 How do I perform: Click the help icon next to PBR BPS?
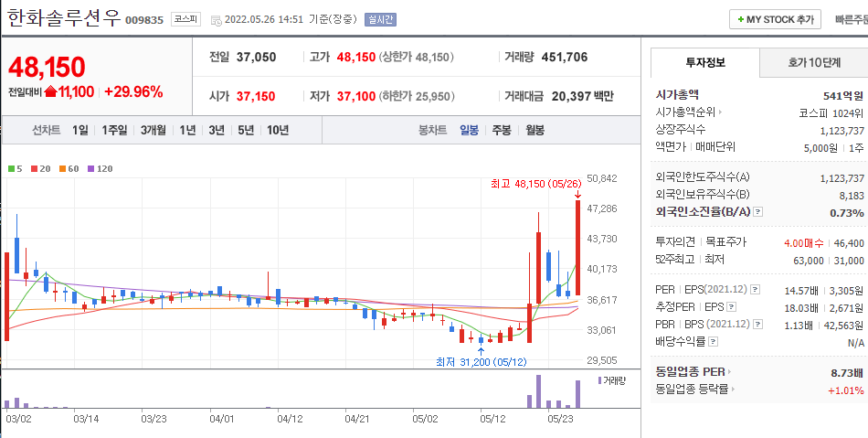point(758,324)
